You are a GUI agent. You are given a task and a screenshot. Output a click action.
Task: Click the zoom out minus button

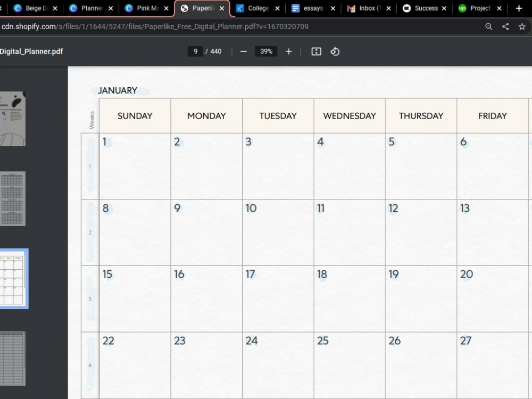click(243, 52)
